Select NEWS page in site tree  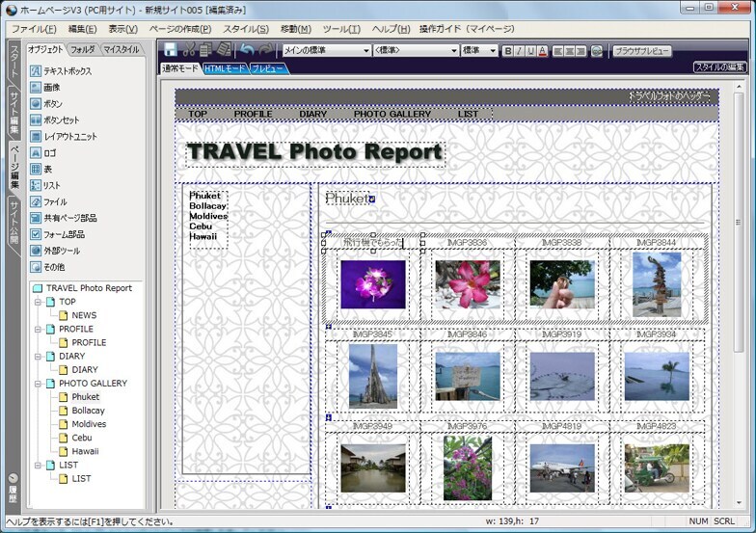coord(84,315)
